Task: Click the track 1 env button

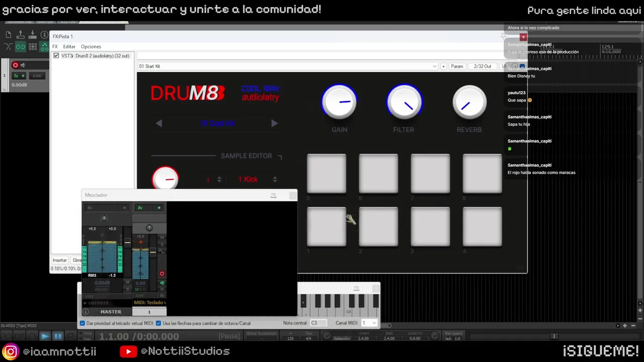Action: [x=37, y=76]
